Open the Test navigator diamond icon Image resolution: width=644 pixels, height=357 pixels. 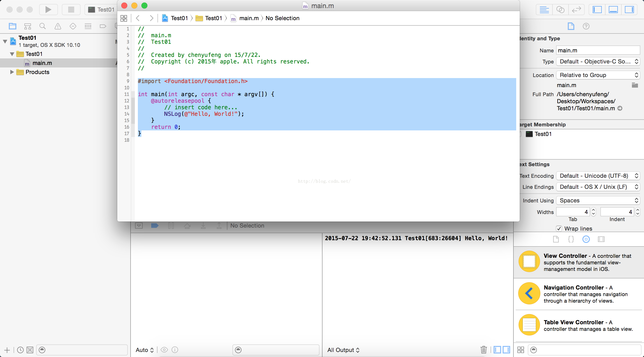73,26
